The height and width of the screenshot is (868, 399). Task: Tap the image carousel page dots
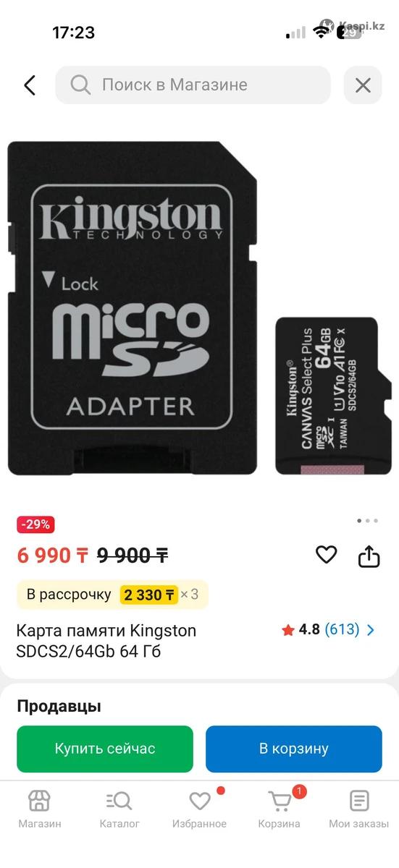tap(367, 521)
